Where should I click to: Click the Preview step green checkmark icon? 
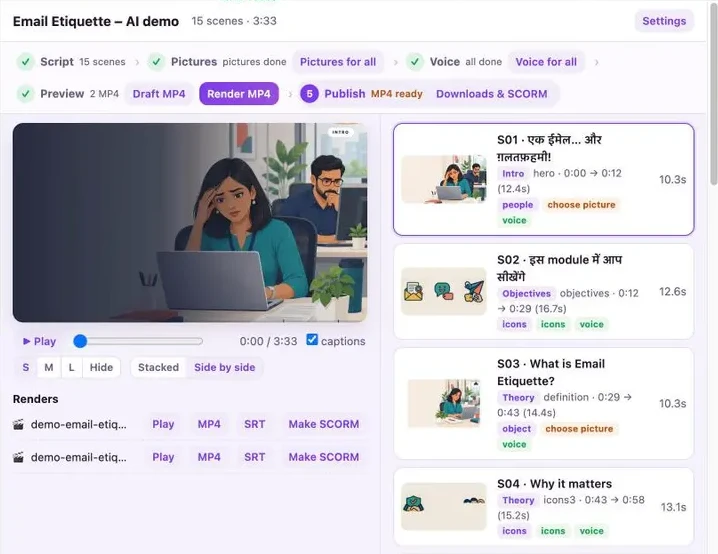(x=26, y=94)
